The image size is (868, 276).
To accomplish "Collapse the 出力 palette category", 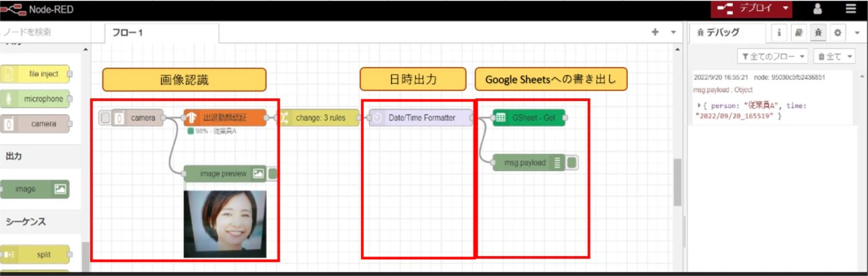I will [x=13, y=155].
